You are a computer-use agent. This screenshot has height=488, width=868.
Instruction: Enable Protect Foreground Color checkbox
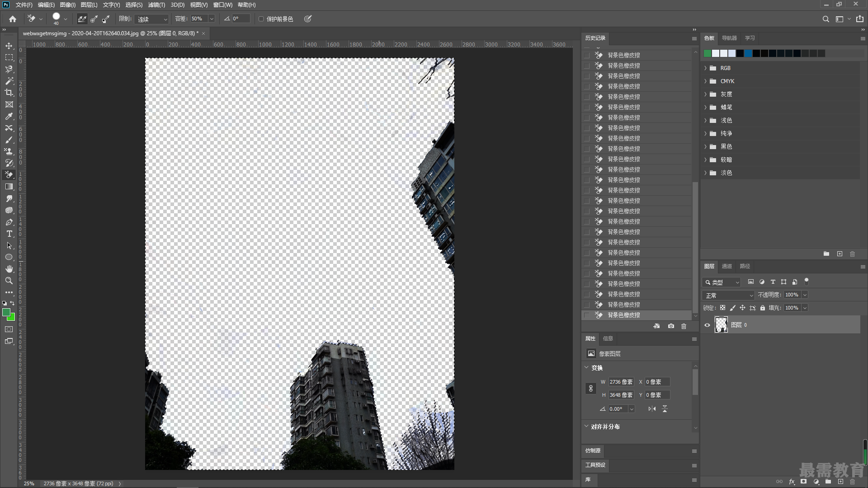click(x=261, y=19)
